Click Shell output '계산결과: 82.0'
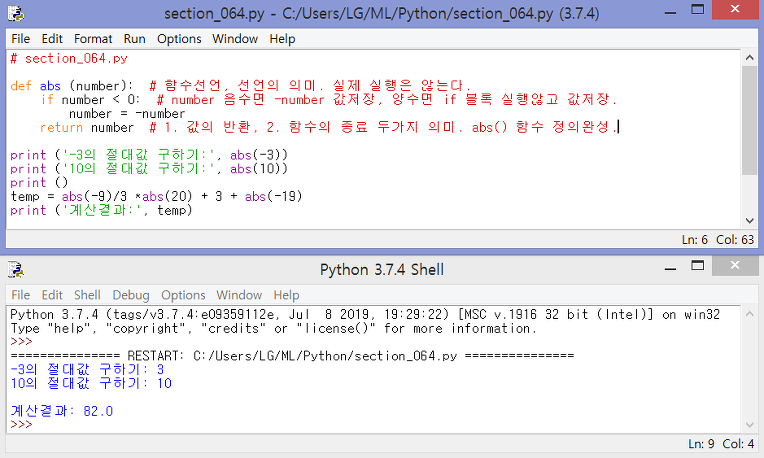The image size is (764, 458). (62, 411)
